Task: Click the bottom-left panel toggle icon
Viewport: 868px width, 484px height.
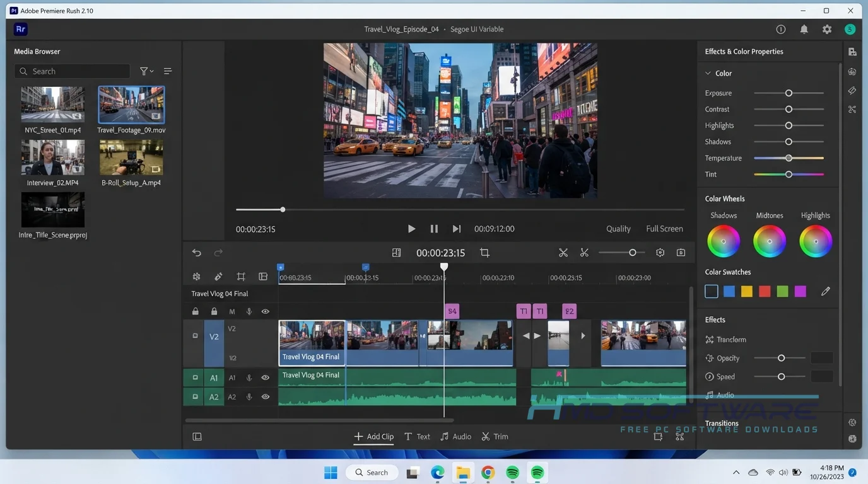Action: pos(197,436)
